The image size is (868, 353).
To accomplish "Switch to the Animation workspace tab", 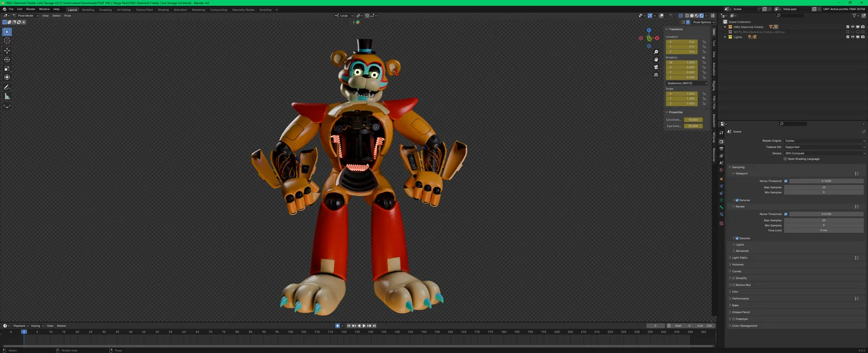I will pyautogui.click(x=180, y=10).
